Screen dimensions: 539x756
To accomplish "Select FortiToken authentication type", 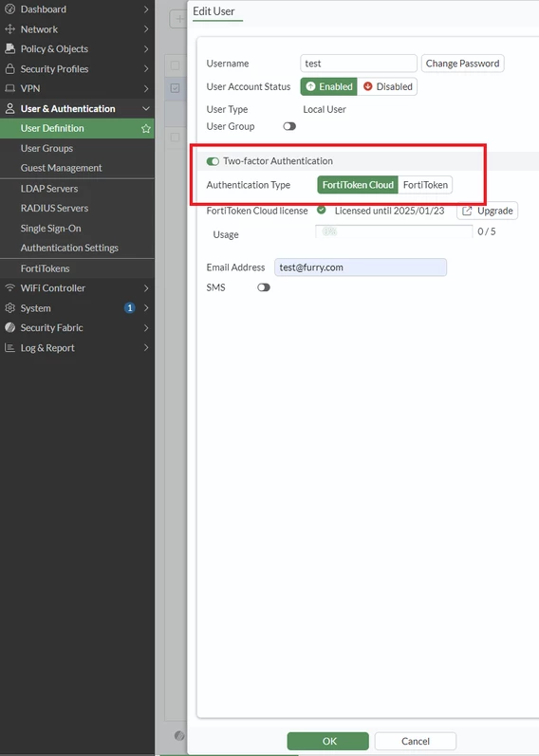I will click(425, 185).
